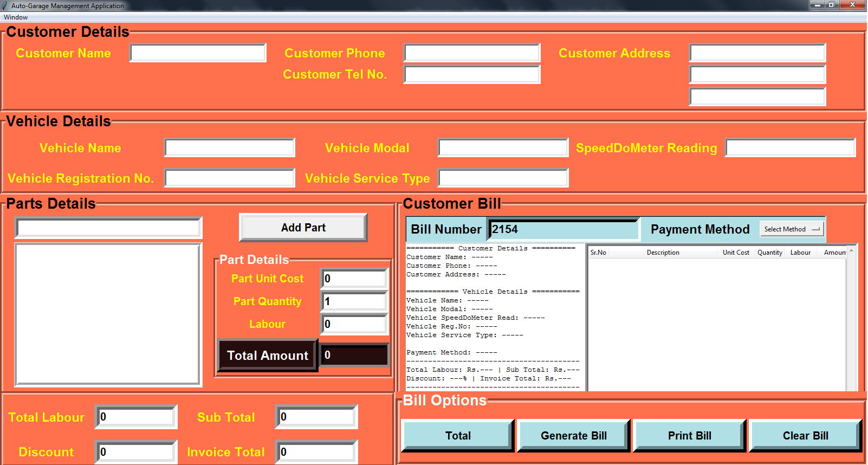Screen dimensions: 868x465
Task: Click the Customer Tel No. input field
Action: pyautogui.click(x=472, y=75)
